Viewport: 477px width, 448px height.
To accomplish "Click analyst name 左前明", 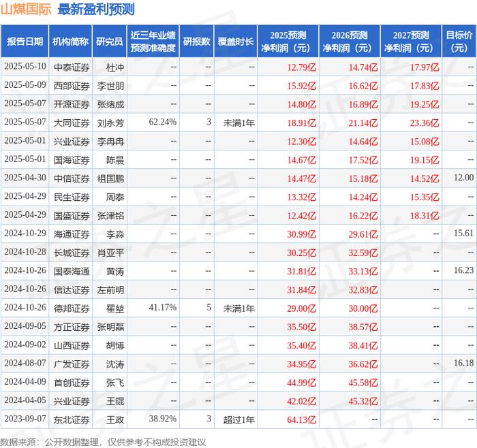I will 110,289.
